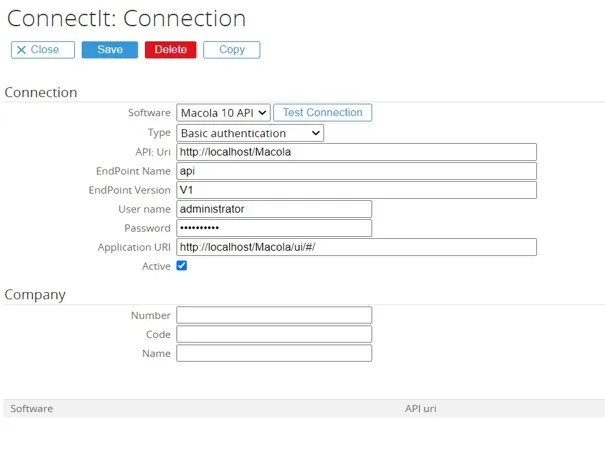Click the Close button with X icon
Screen dimensions: 605x462
point(36,50)
